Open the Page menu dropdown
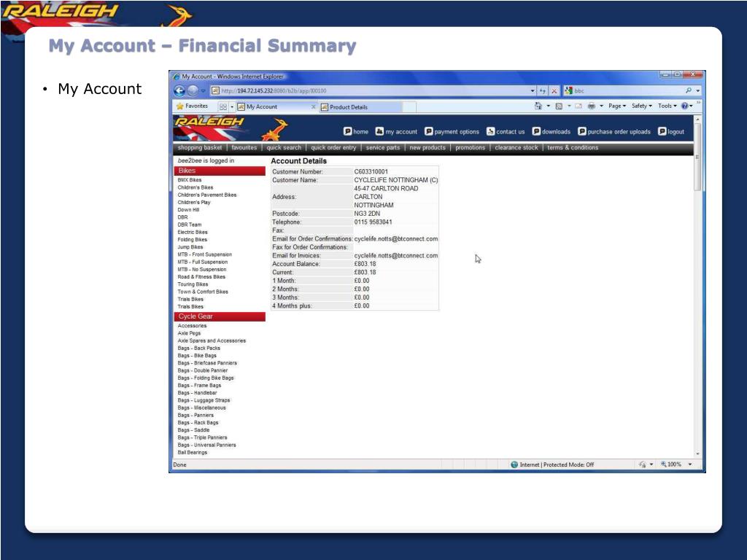The height and width of the screenshot is (560, 747). 617,106
